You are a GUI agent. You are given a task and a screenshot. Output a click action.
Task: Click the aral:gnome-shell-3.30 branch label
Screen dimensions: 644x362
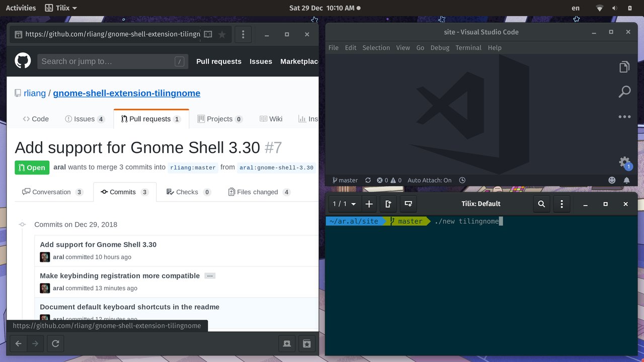276,167
